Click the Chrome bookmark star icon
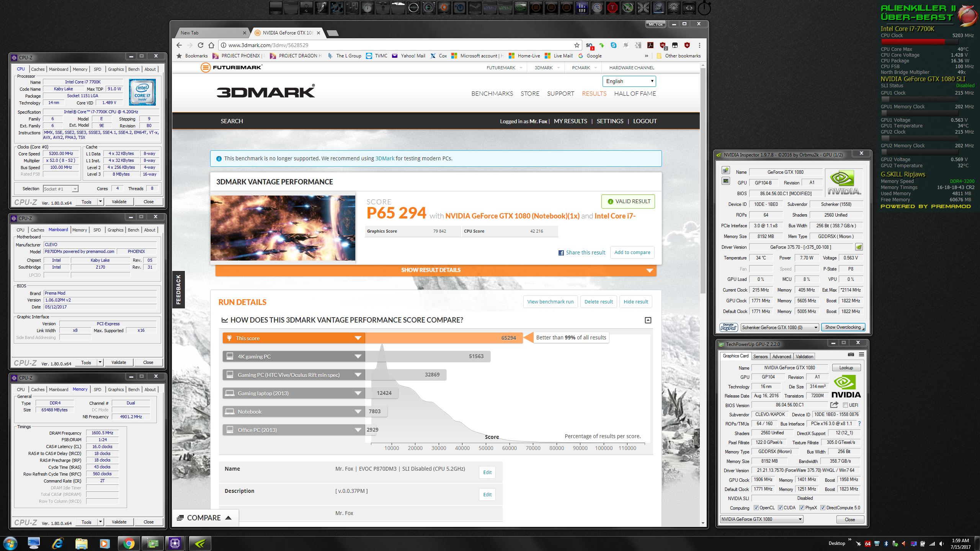This screenshot has width=980, height=551. [577, 45]
